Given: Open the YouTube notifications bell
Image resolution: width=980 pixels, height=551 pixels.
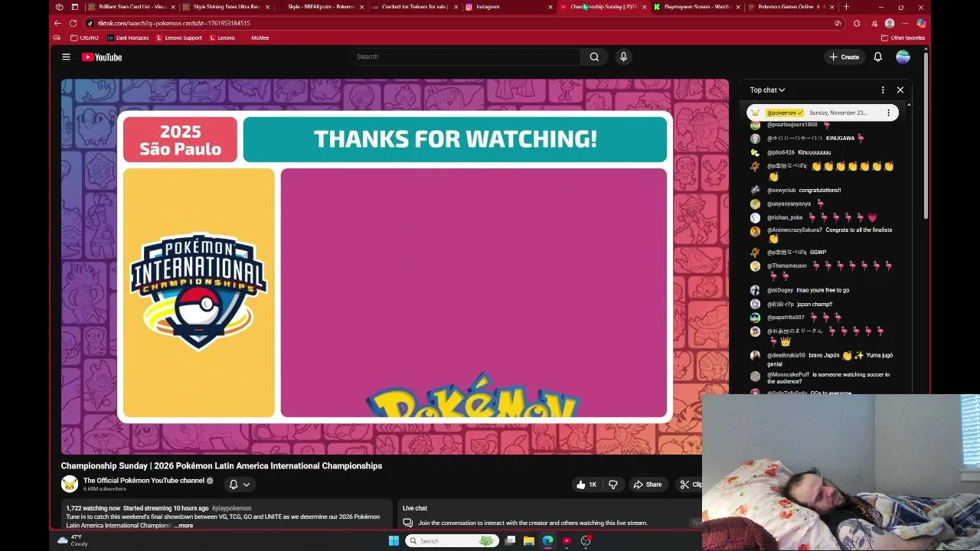Looking at the screenshot, I should tap(878, 57).
